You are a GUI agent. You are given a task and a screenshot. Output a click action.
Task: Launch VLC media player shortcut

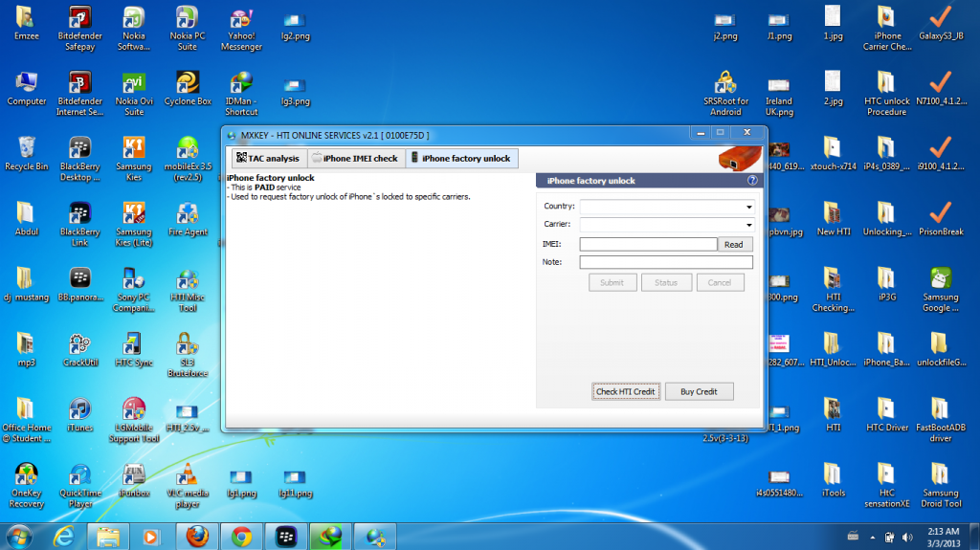187,486
